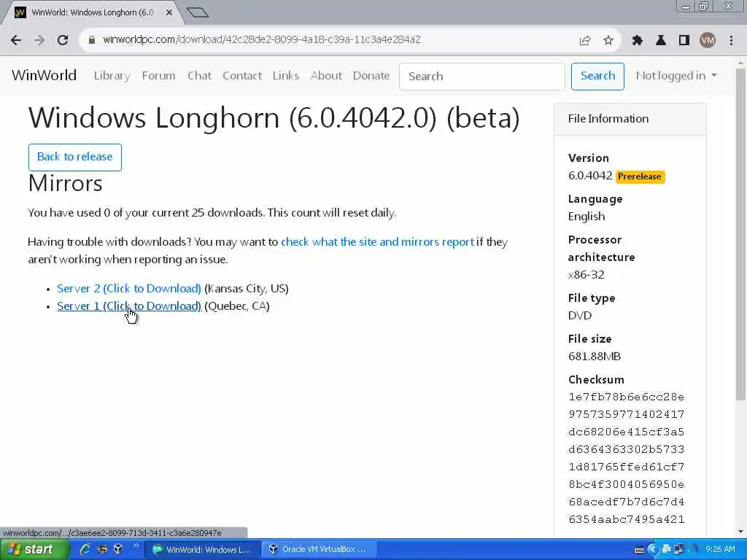
Task: Launch Internet Explorer from quick launch
Action: (85, 549)
